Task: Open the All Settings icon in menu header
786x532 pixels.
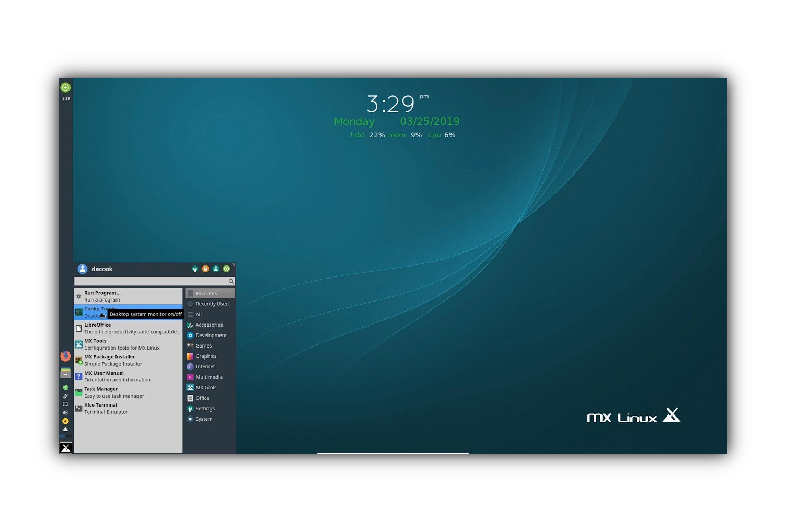Action: pyautogui.click(x=195, y=269)
